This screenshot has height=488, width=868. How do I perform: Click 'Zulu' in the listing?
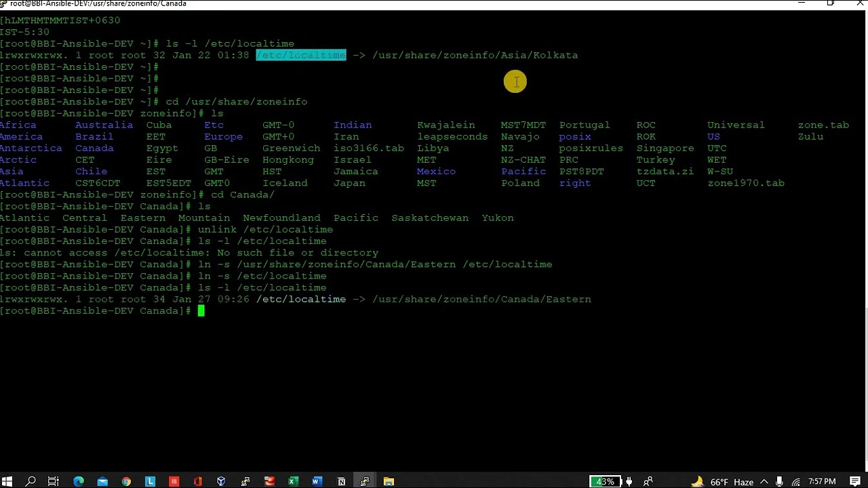click(810, 136)
